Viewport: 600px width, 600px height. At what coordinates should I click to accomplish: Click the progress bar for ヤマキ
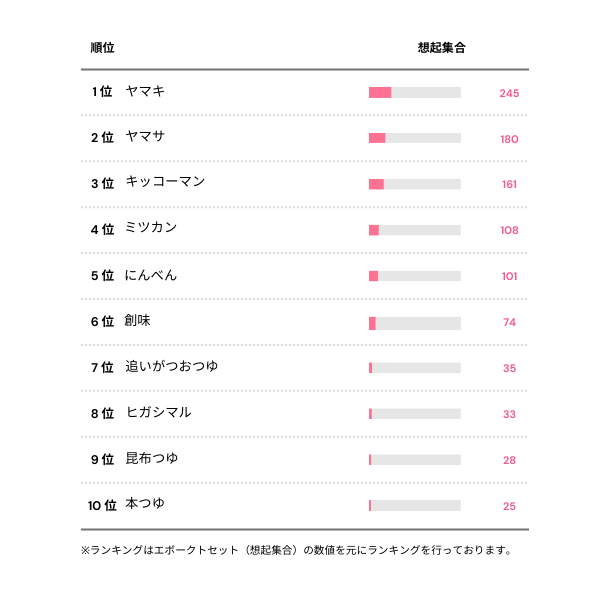[x=415, y=93]
